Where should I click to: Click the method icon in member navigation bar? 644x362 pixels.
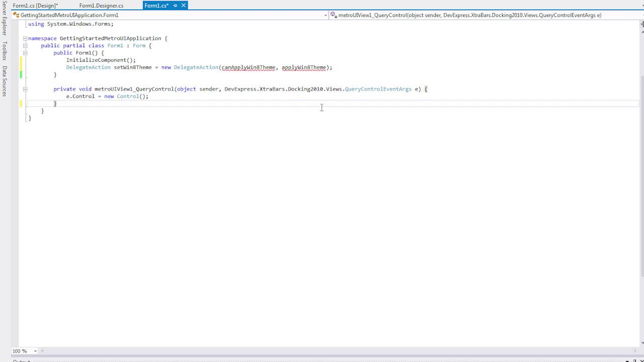tap(334, 15)
